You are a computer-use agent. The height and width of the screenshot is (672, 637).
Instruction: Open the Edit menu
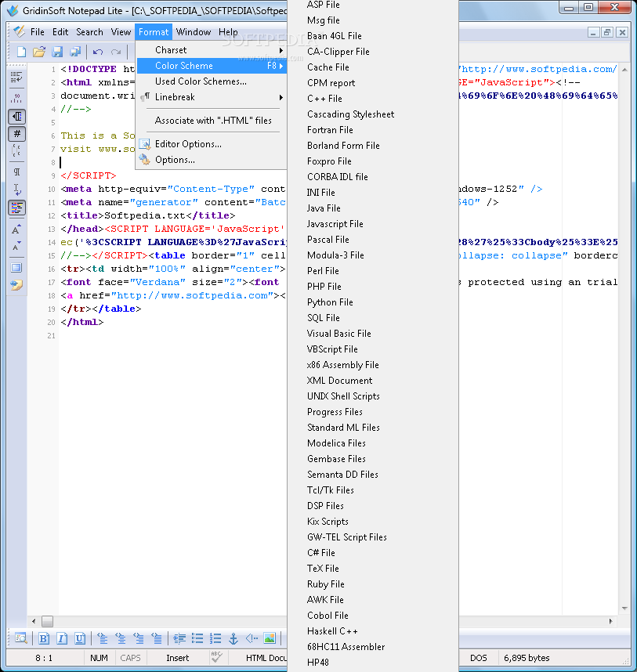point(60,32)
